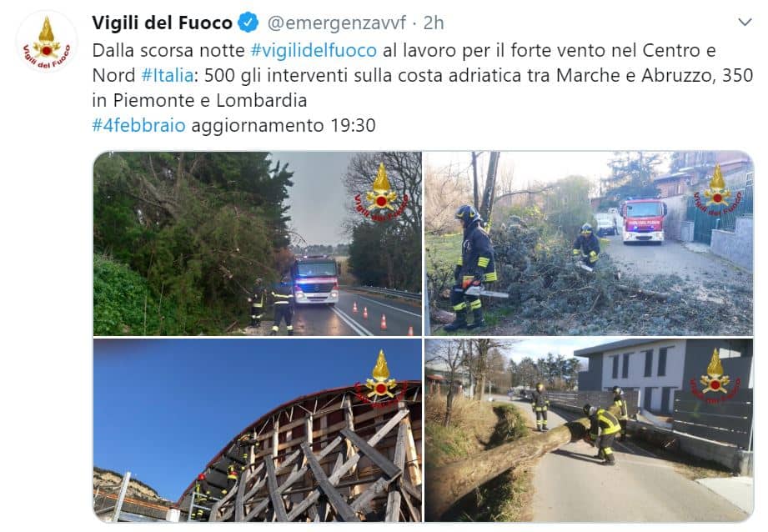This screenshot has height=532, width=768.
Task: Expand the tweet options chevron
Action: (745, 22)
